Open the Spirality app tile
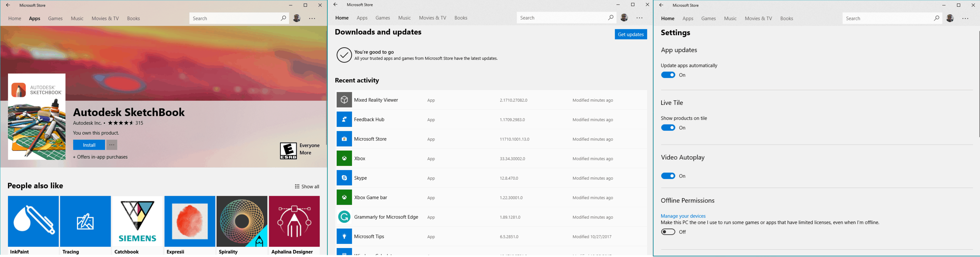This screenshot has width=980, height=257. [x=242, y=225]
